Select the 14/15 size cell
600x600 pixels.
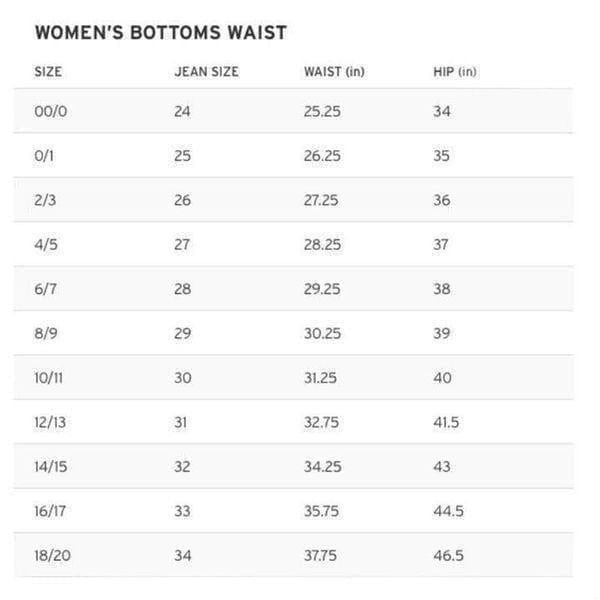tap(51, 466)
